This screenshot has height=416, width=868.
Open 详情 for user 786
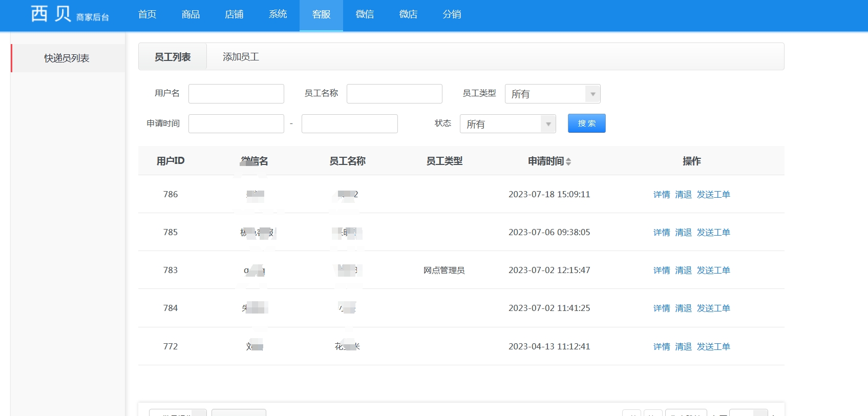pos(662,194)
